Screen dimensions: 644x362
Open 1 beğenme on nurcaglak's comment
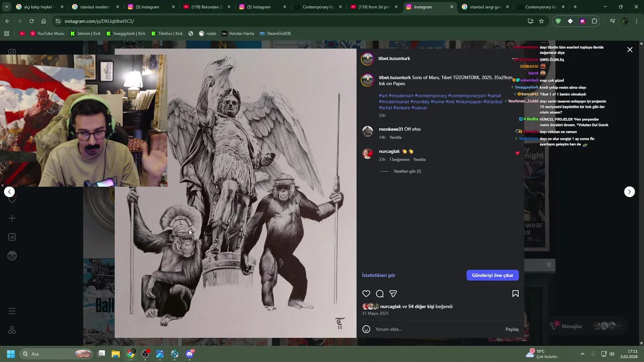click(x=399, y=159)
